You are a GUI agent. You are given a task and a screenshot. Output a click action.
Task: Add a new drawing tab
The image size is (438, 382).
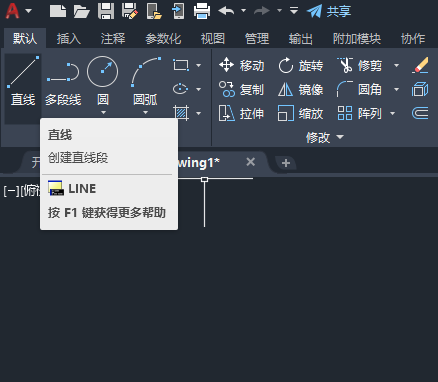(286, 163)
